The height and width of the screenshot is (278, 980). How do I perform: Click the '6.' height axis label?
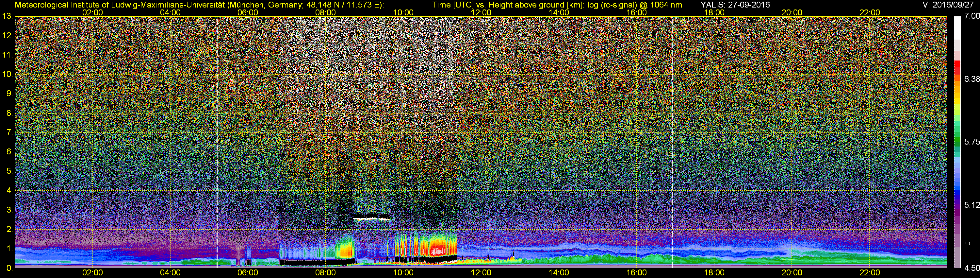pyautogui.click(x=9, y=151)
